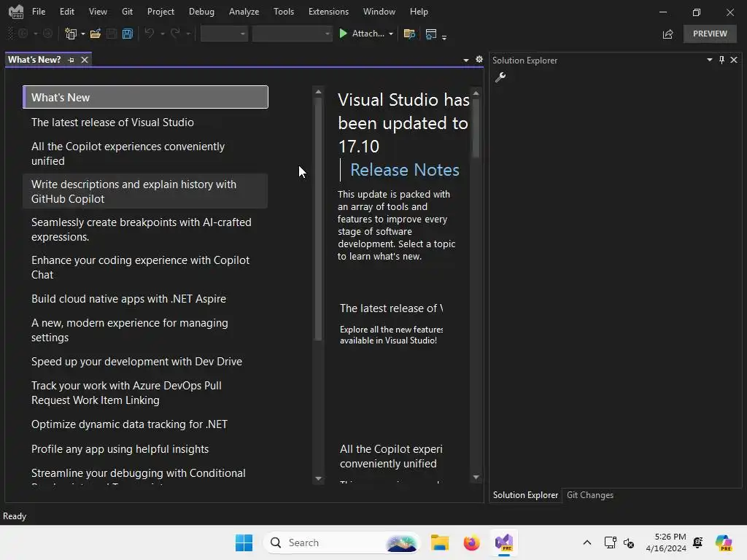Switch to the Git Changes tab
Screen dimensions: 747x560
click(589, 495)
